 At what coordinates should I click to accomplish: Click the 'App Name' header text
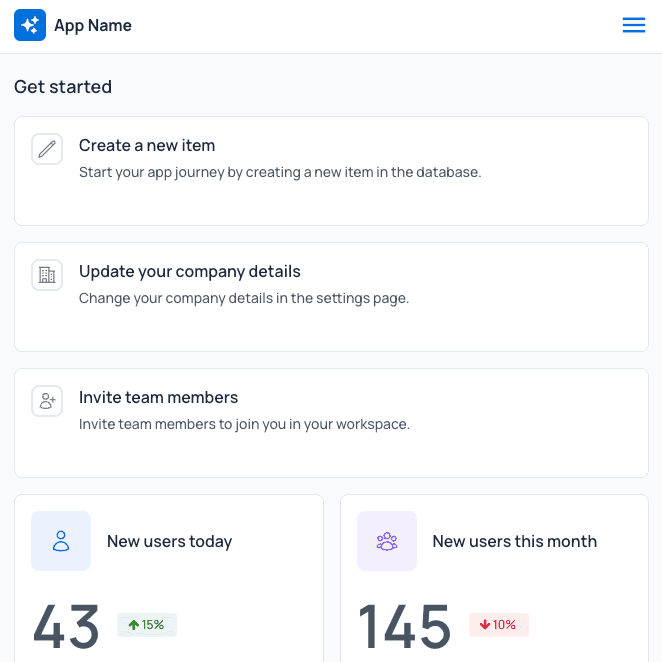click(93, 26)
